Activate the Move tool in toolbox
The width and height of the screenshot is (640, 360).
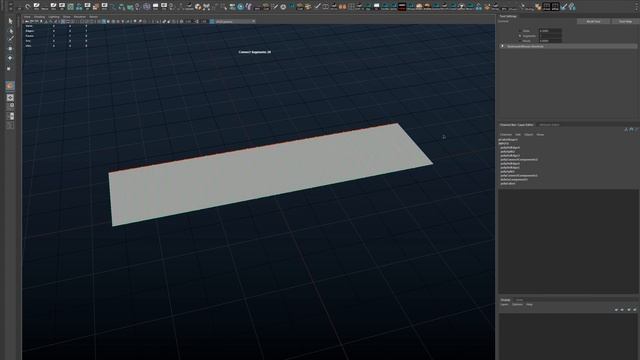11,49
